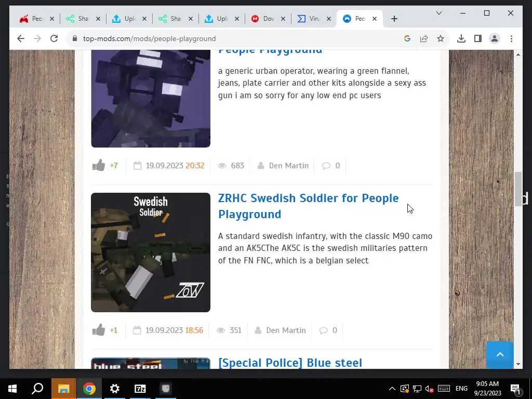532x399 pixels.
Task: Click the 351 views eye icon
Action: pos(220,330)
